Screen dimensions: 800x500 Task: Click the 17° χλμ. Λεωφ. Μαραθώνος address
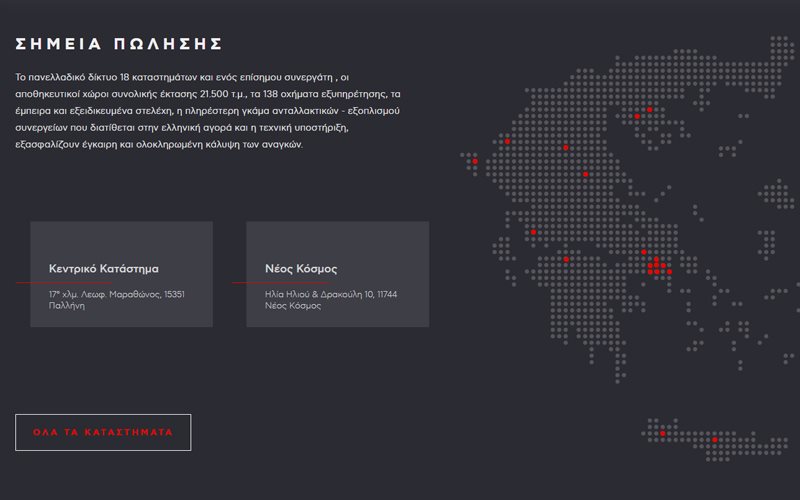116,295
